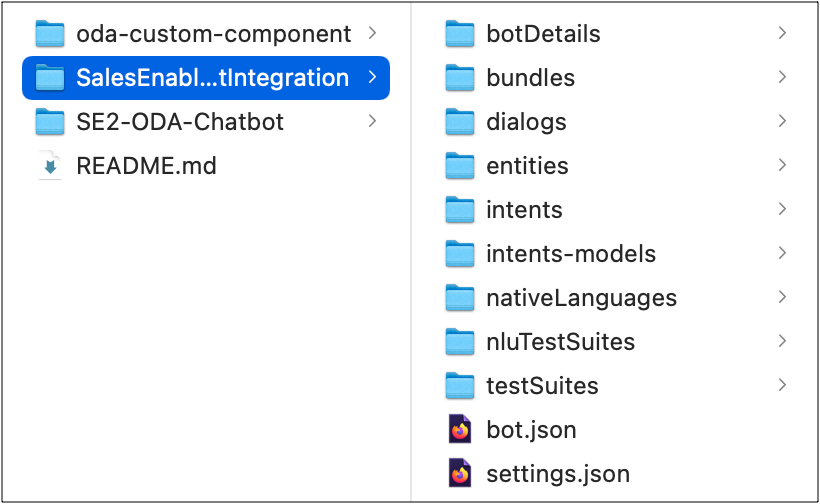820x504 pixels.
Task: Select the highlighted SalesEnabl…tIntegration folder
Action: click(212, 78)
